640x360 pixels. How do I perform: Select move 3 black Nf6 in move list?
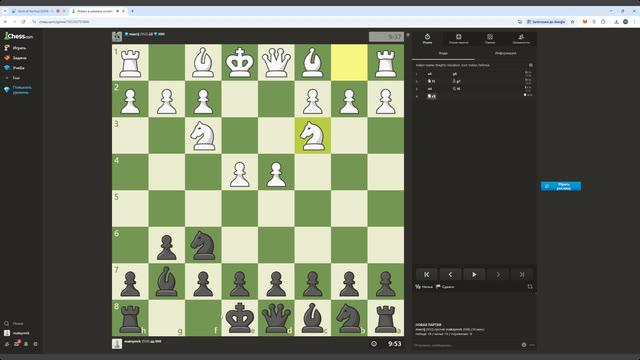[x=456, y=89]
